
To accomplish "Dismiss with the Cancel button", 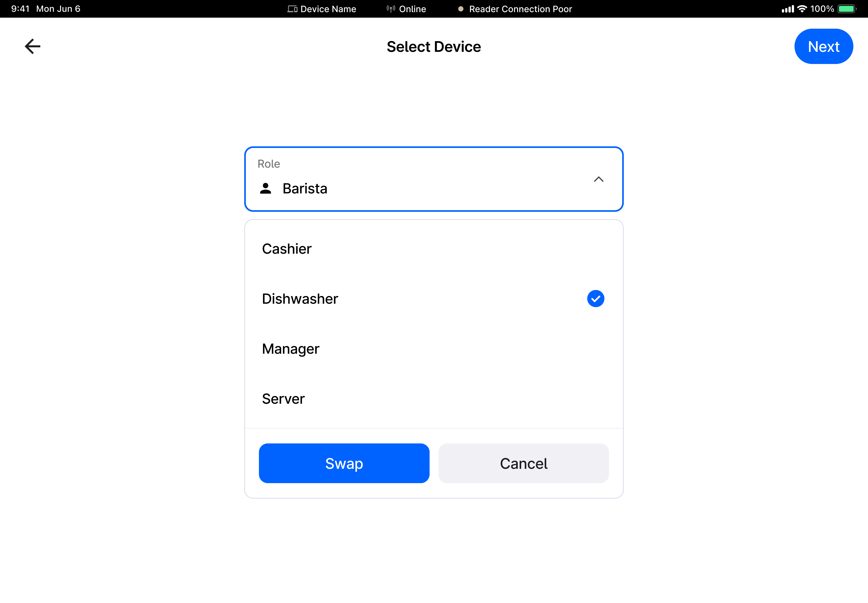I will [x=523, y=463].
